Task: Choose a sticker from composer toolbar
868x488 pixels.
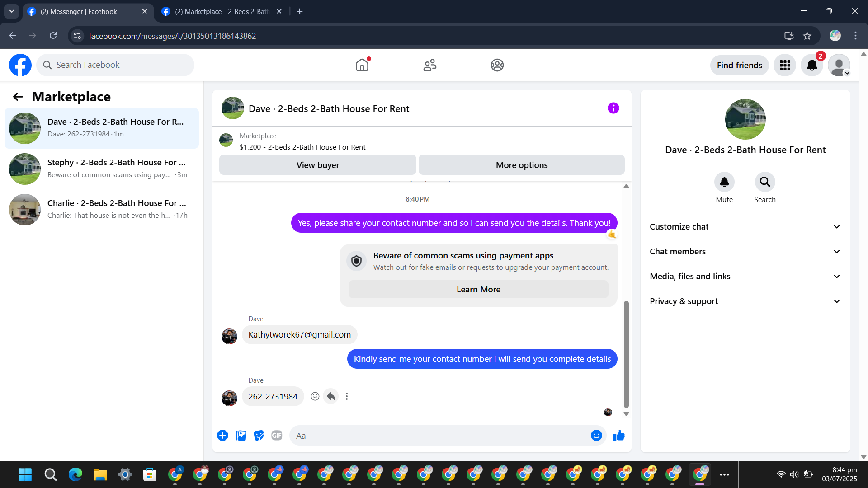Action: (x=259, y=436)
